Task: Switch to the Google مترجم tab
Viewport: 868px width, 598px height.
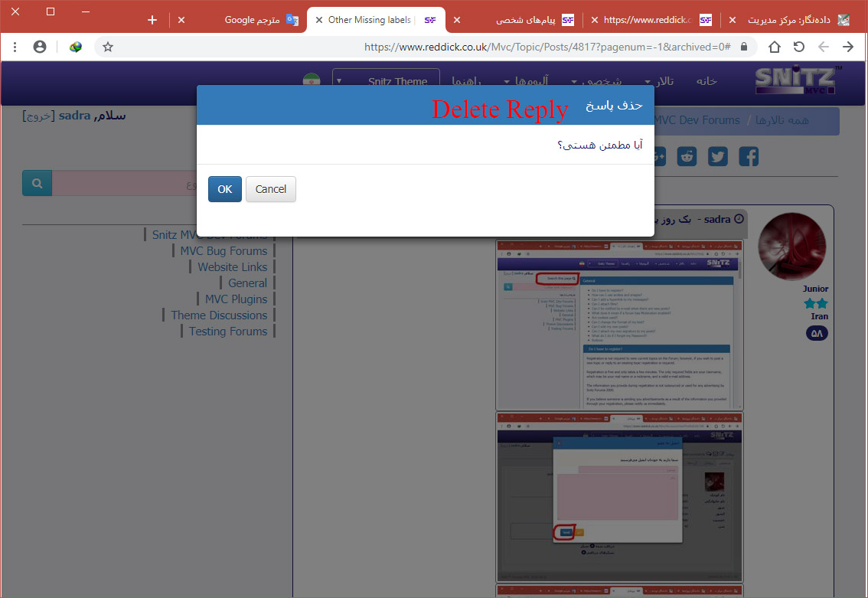Action: [253, 20]
